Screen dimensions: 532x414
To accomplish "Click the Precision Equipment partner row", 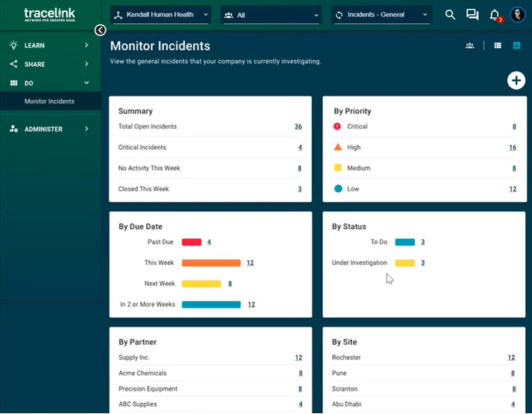I will click(211, 388).
